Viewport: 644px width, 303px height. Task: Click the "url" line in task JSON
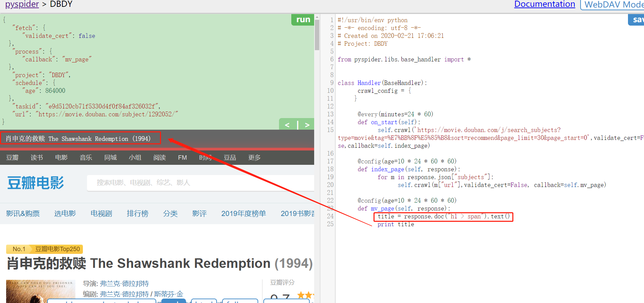[x=95, y=114]
